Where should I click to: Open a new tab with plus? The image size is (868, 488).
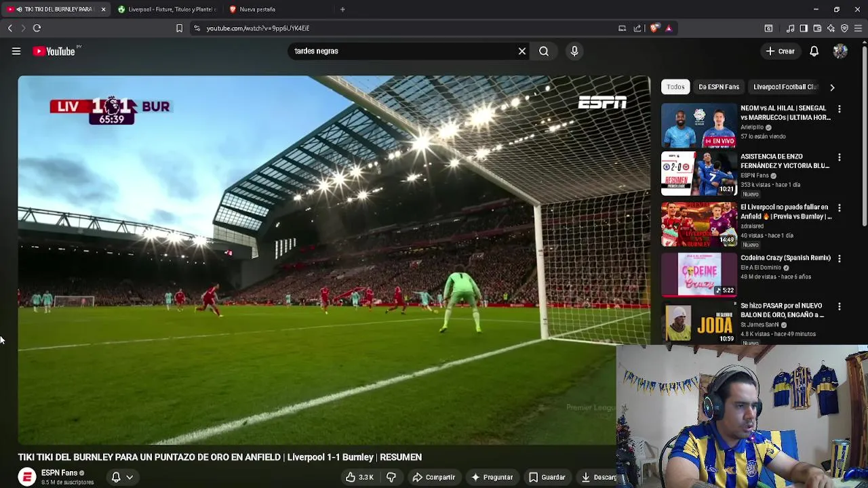342,9
